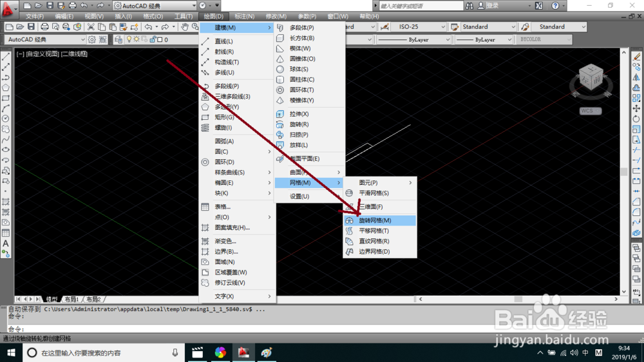Click the 圆锥体(O) cone icon

pos(280,59)
